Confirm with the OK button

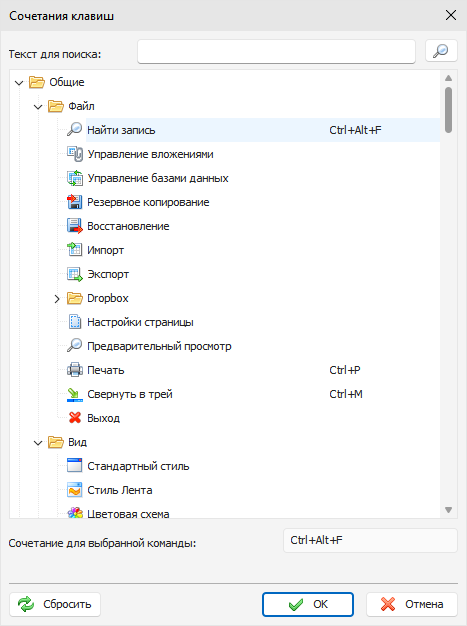[x=308, y=604]
